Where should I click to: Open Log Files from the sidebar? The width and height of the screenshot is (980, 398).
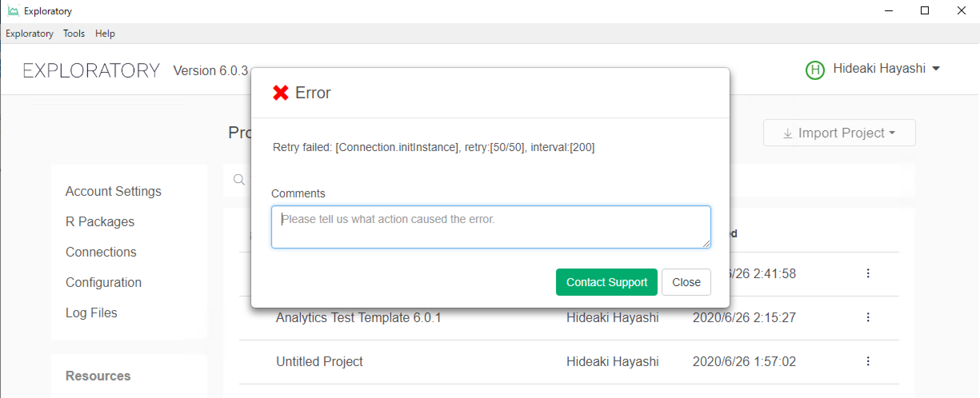point(91,312)
